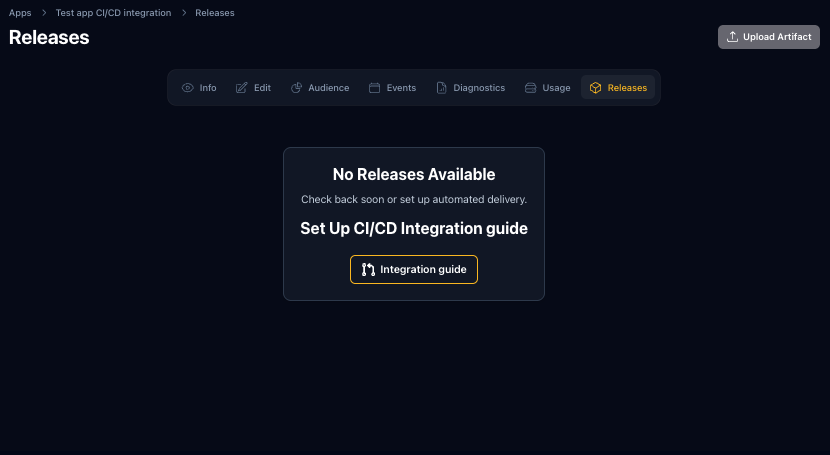Click the pull-request icon in Integration guide

click(x=368, y=269)
